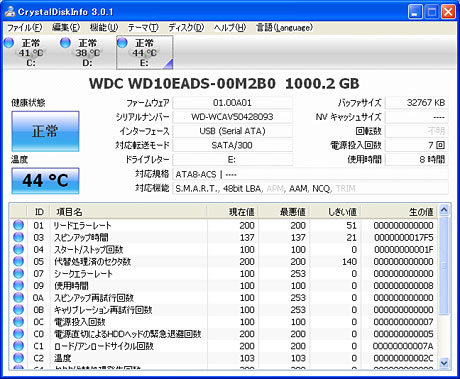460x379 pixels.
Task: Click the status orb for ID C1 row
Action: (18, 346)
